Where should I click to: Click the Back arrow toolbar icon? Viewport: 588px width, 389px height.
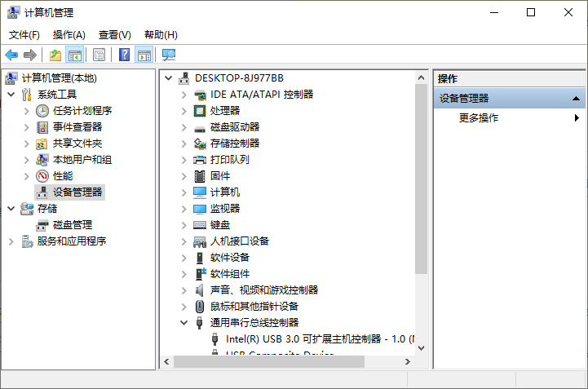click(11, 55)
